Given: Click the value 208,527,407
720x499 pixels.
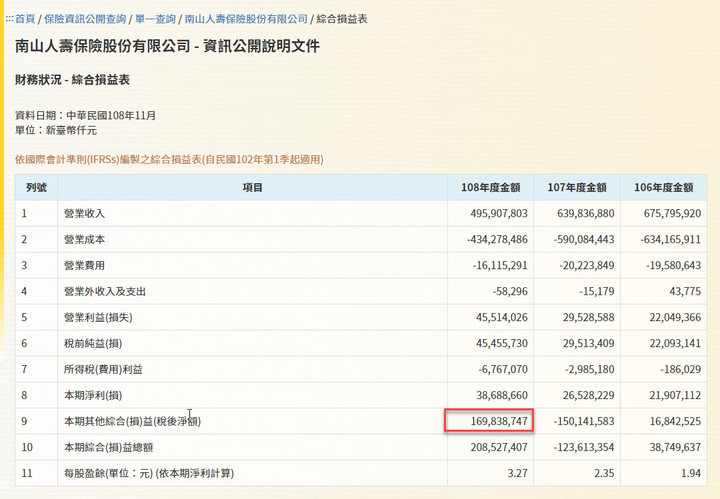Looking at the screenshot, I should click(x=499, y=447).
